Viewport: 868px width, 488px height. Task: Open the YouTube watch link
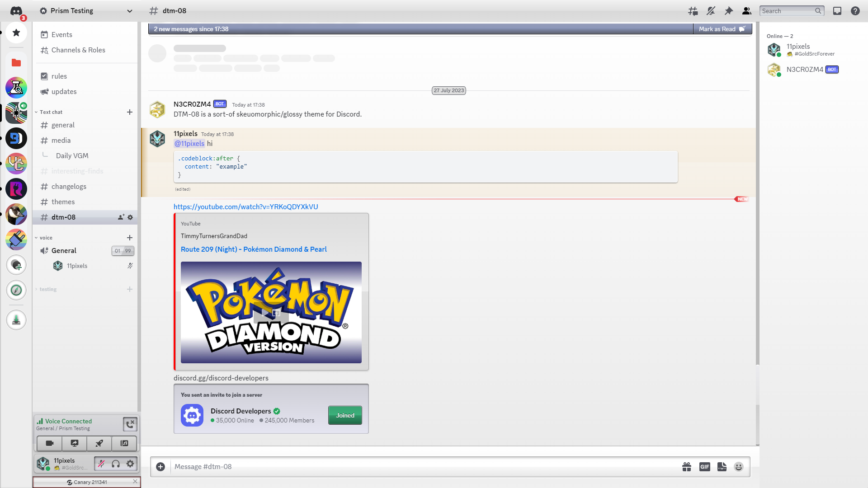click(x=245, y=207)
